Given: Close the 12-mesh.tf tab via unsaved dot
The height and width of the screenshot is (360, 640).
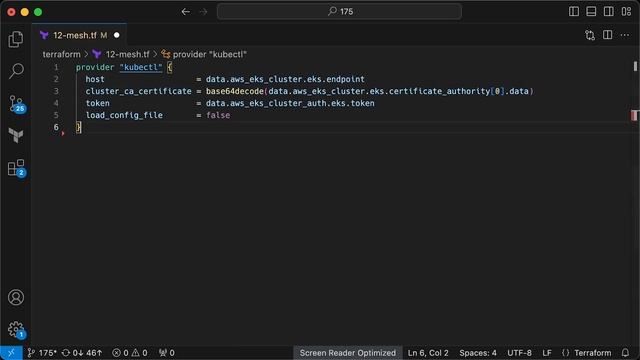Looking at the screenshot, I should click(x=117, y=36).
